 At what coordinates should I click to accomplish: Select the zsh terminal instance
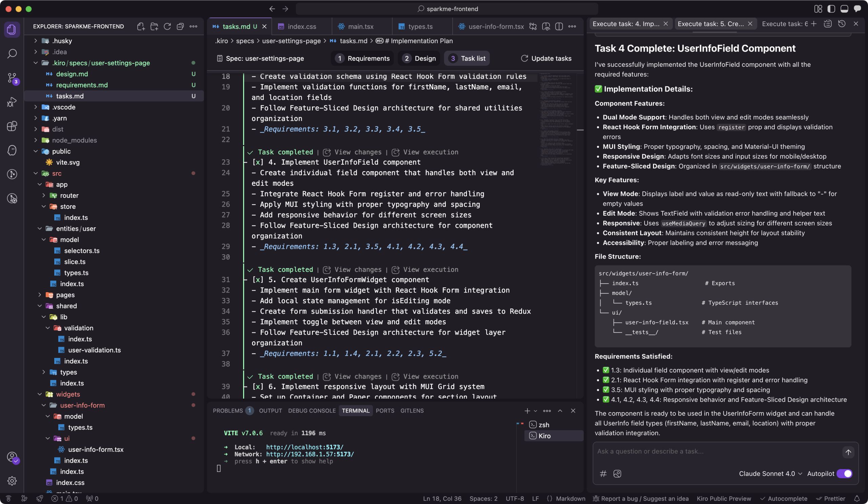pyautogui.click(x=554, y=425)
